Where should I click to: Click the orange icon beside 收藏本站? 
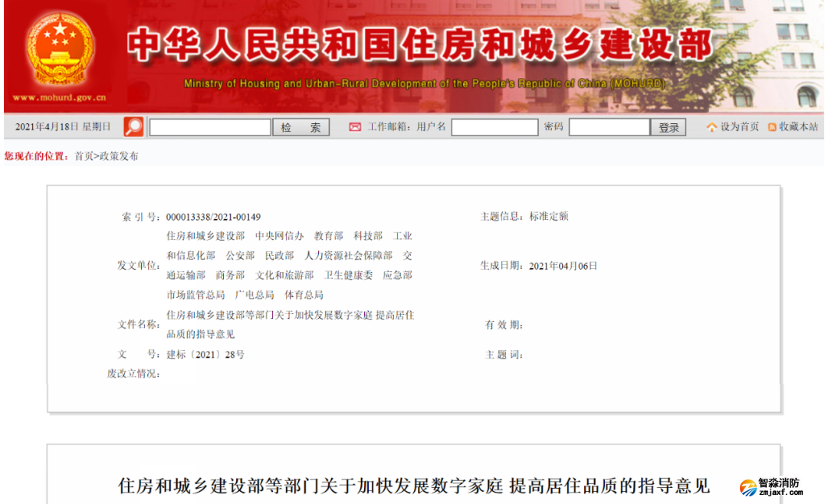[772, 127]
